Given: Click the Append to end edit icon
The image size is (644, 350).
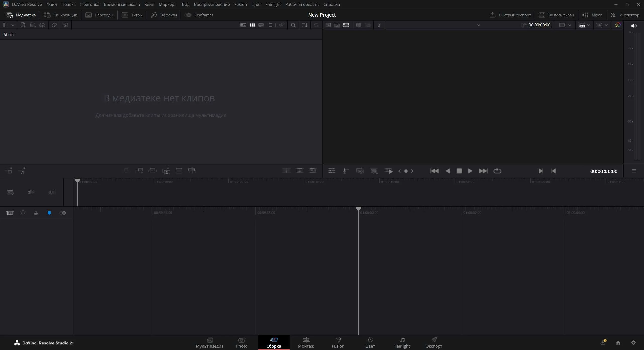Looking at the screenshot, I should point(139,171).
